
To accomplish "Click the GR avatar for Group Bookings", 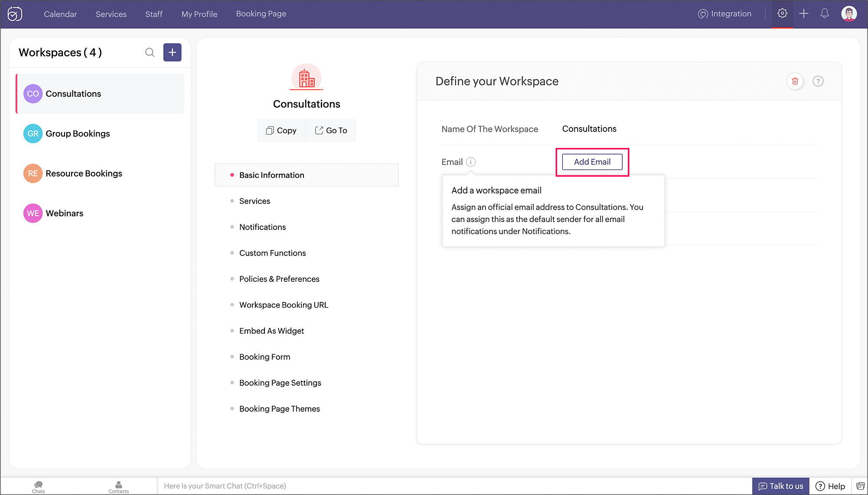I will pyautogui.click(x=33, y=134).
